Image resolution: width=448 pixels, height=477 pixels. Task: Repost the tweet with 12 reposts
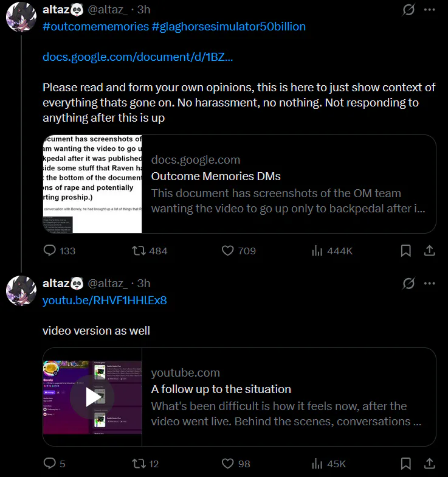139,464
